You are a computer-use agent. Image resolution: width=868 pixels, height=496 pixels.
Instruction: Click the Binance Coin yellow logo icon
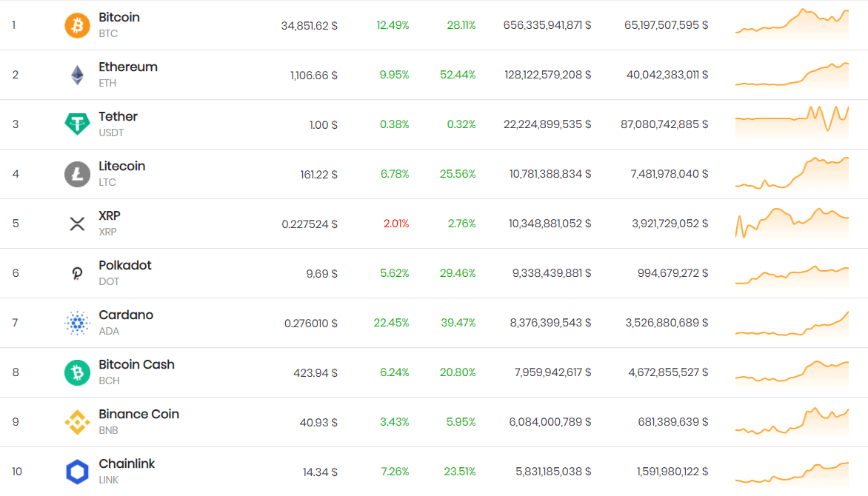[77, 422]
